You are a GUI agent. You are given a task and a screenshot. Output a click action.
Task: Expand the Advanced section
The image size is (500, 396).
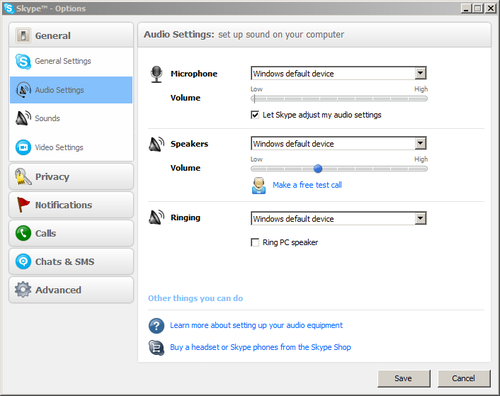[x=71, y=290]
